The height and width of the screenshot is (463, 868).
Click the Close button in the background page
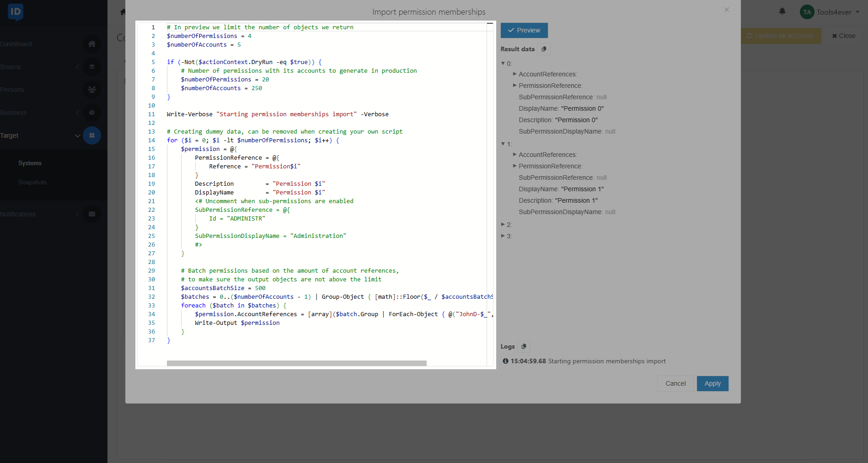click(x=844, y=36)
